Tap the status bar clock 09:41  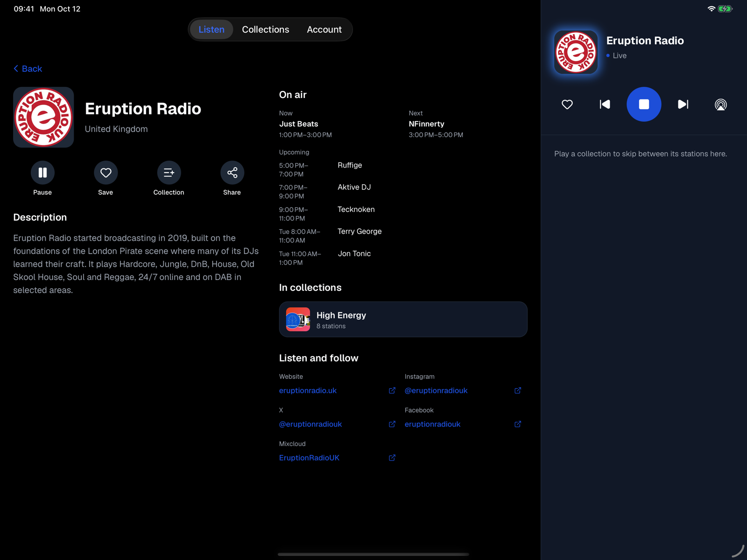[x=24, y=9]
